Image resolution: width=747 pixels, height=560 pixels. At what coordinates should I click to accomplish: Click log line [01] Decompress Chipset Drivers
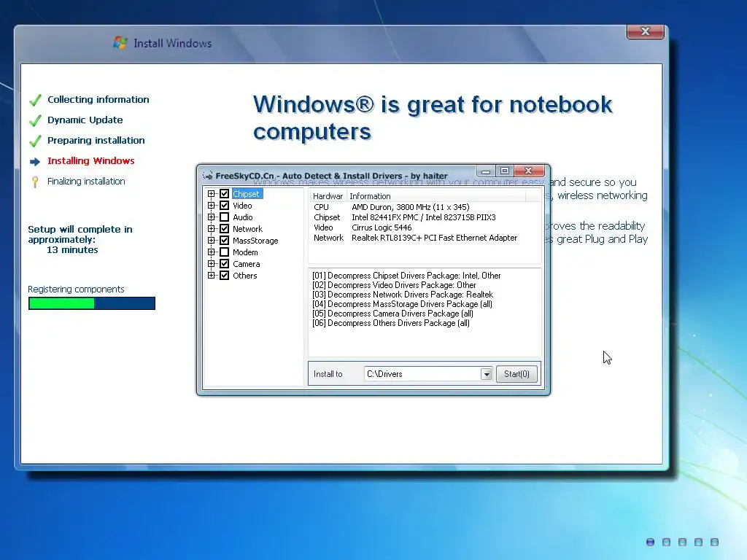[406, 276]
